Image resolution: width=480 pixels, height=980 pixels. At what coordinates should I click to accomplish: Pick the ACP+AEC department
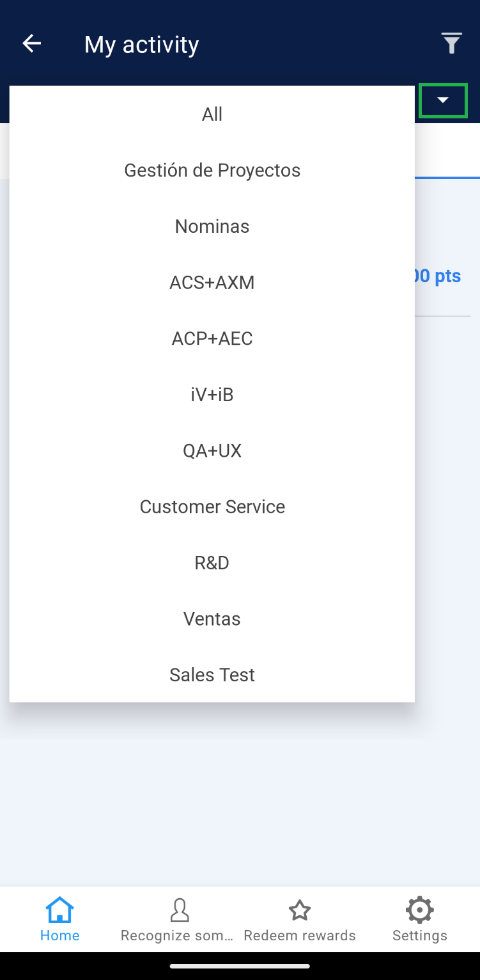[212, 338]
